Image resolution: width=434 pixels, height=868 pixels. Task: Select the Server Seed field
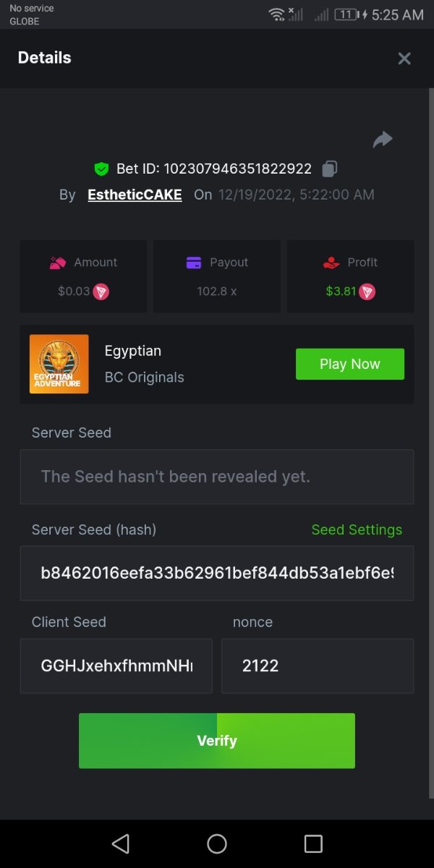point(217,477)
